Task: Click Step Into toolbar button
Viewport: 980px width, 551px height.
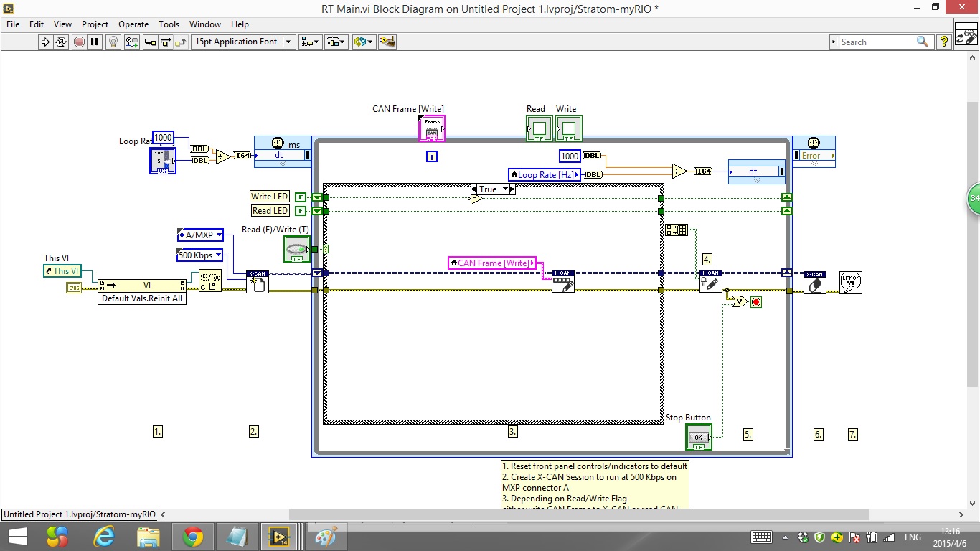Action: [150, 42]
